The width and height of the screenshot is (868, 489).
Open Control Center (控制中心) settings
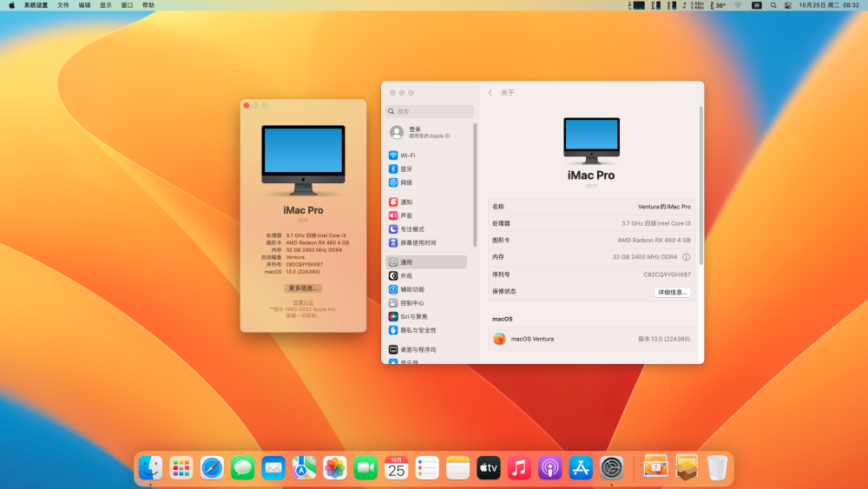tap(426, 303)
